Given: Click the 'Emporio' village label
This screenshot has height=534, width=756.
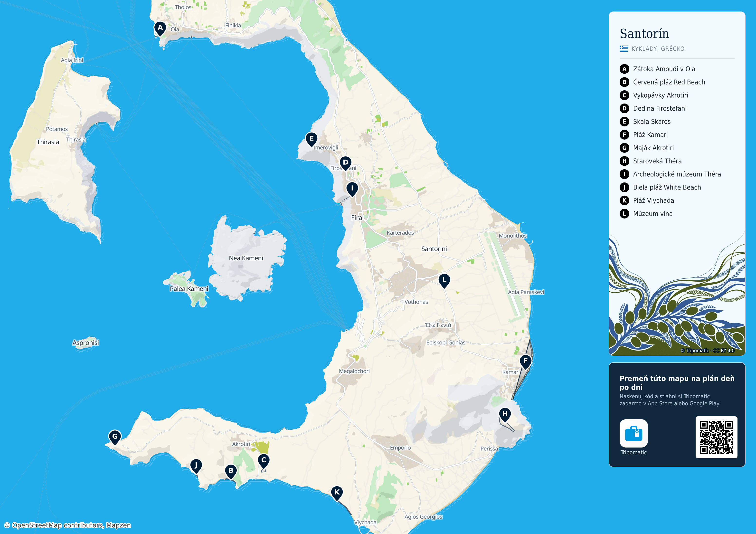Looking at the screenshot, I should click(400, 448).
